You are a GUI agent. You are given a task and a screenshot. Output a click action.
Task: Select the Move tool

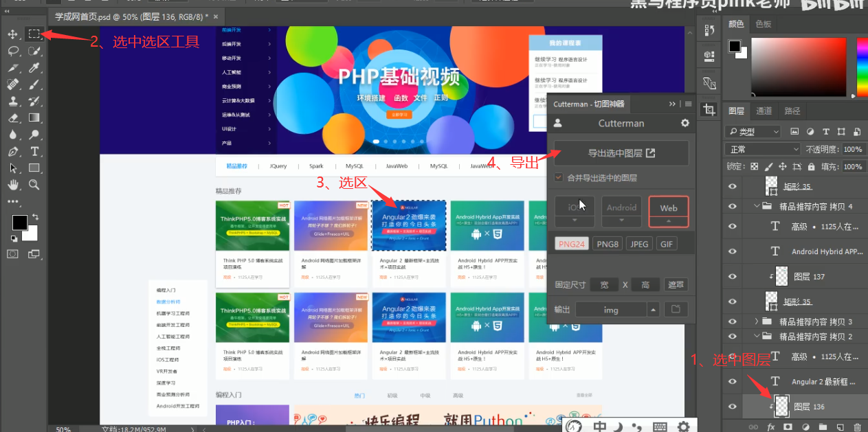tap(12, 34)
